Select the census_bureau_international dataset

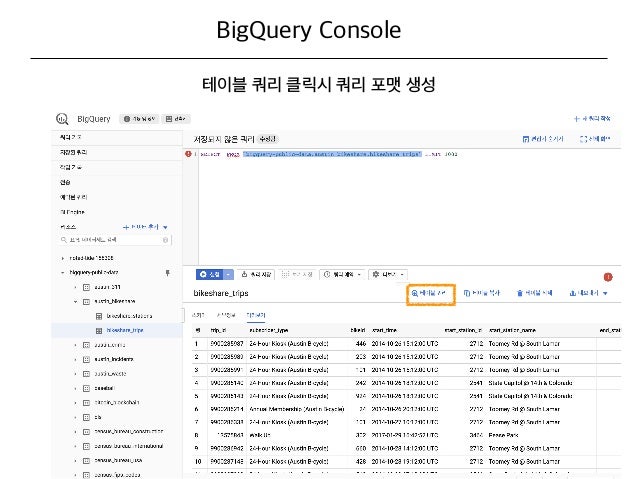[x=129, y=446]
